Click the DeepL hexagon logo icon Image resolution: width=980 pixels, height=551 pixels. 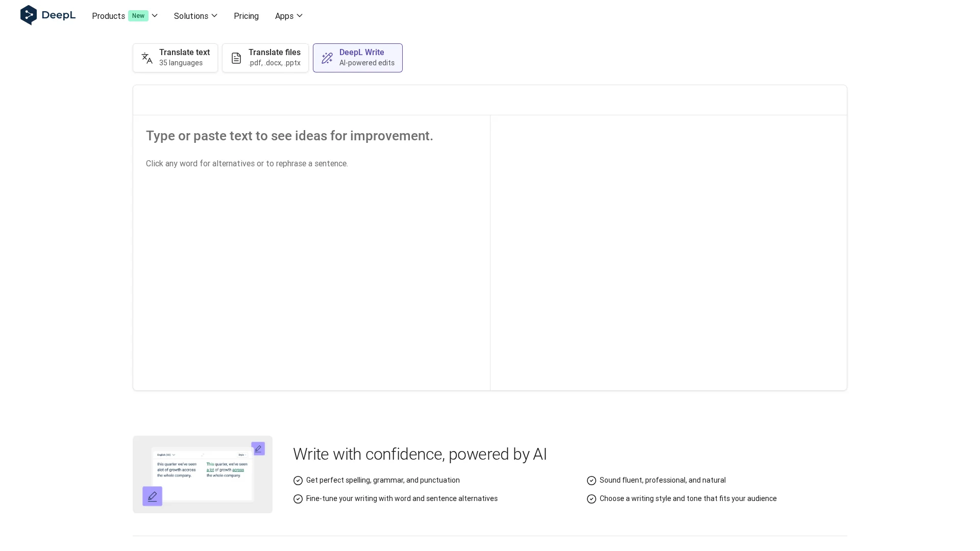29,15
